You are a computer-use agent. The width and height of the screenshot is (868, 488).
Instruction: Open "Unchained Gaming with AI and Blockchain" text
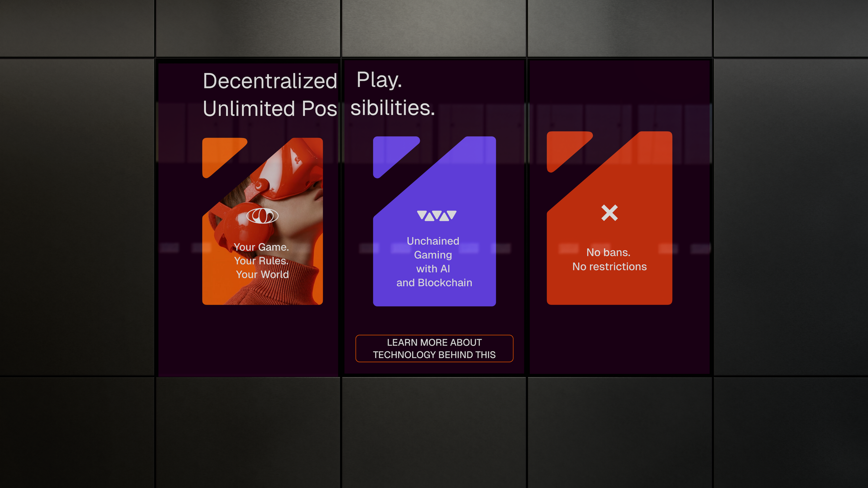(434, 262)
